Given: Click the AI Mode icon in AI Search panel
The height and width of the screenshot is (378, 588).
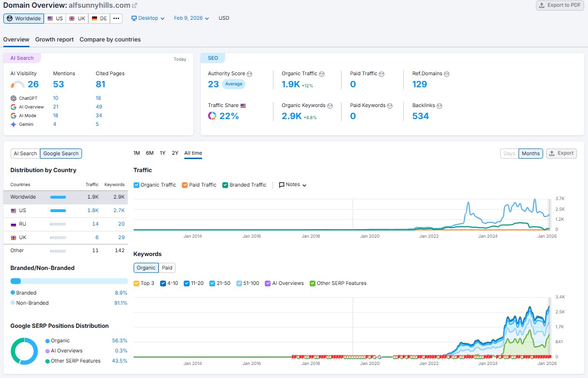Looking at the screenshot, I should 14,116.
